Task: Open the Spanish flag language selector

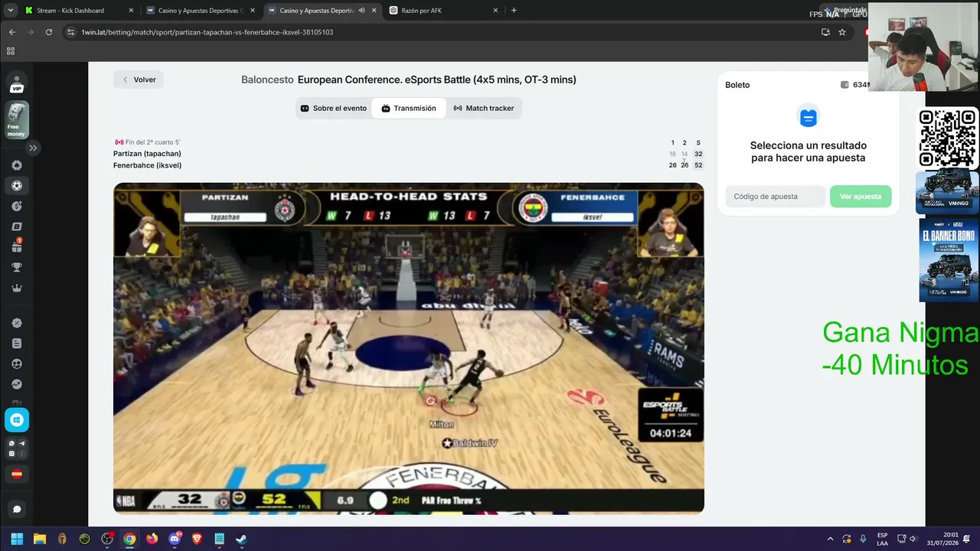Action: (x=17, y=474)
